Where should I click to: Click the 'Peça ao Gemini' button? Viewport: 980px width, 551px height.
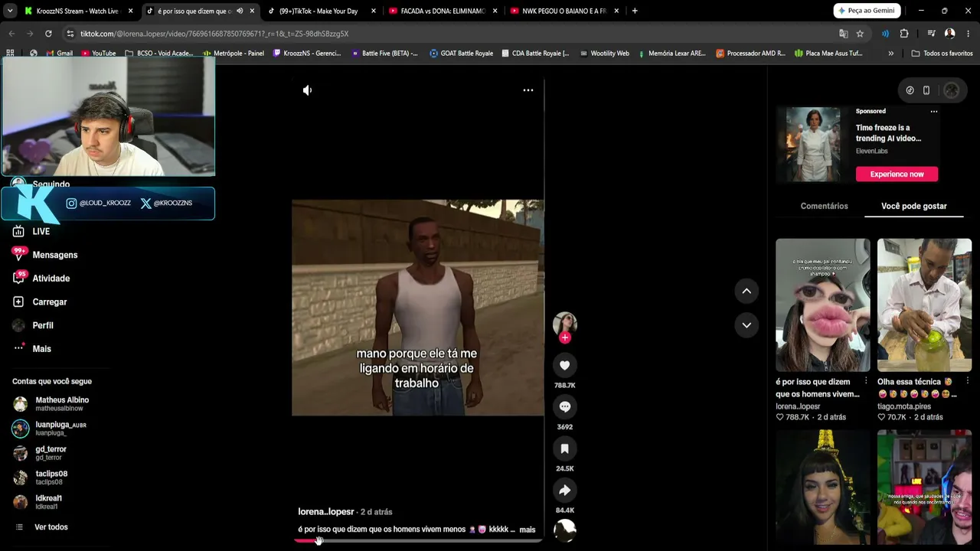pyautogui.click(x=867, y=11)
